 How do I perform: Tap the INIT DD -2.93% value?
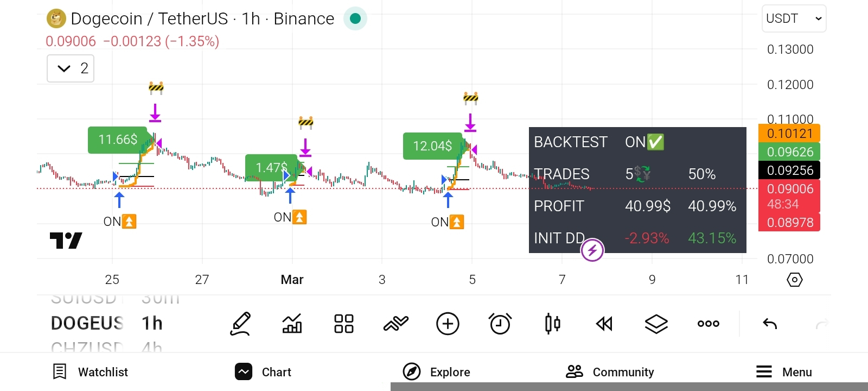click(647, 238)
